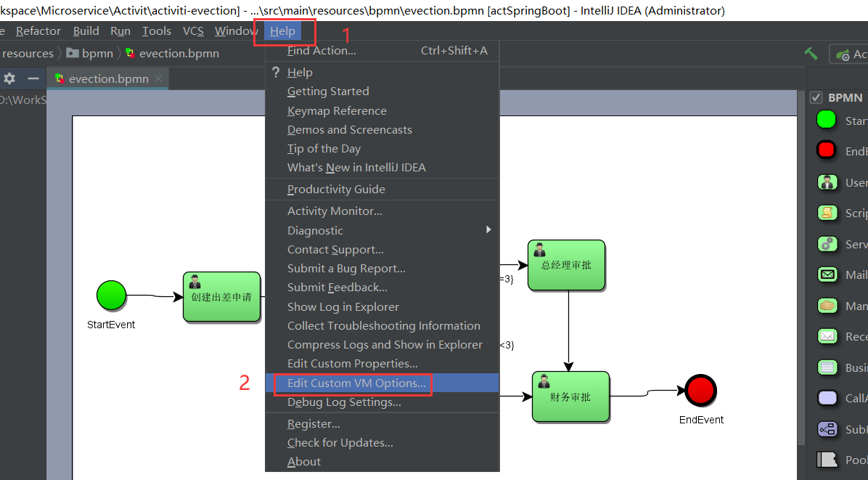
Task: Open What's New in IntelliJ IDEA
Action: pos(382,167)
